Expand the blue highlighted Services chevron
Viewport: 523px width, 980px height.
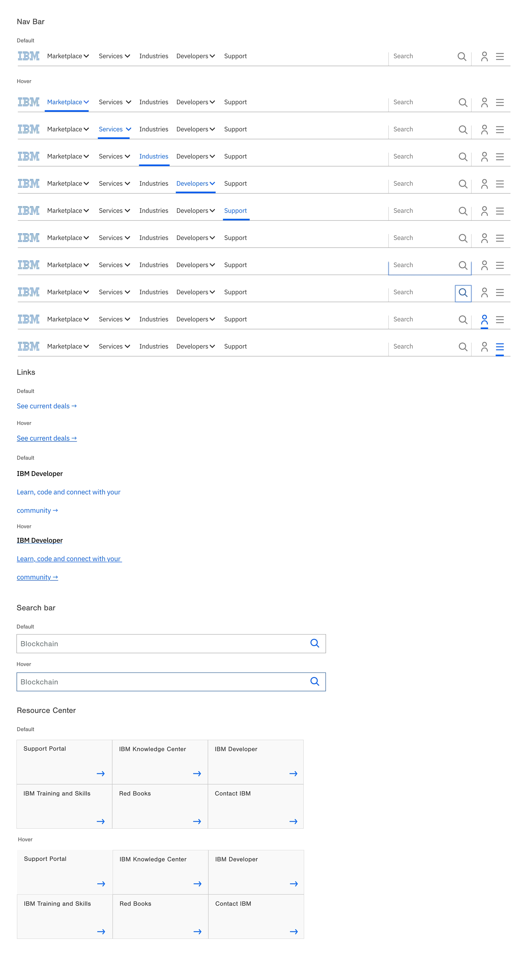click(x=129, y=129)
